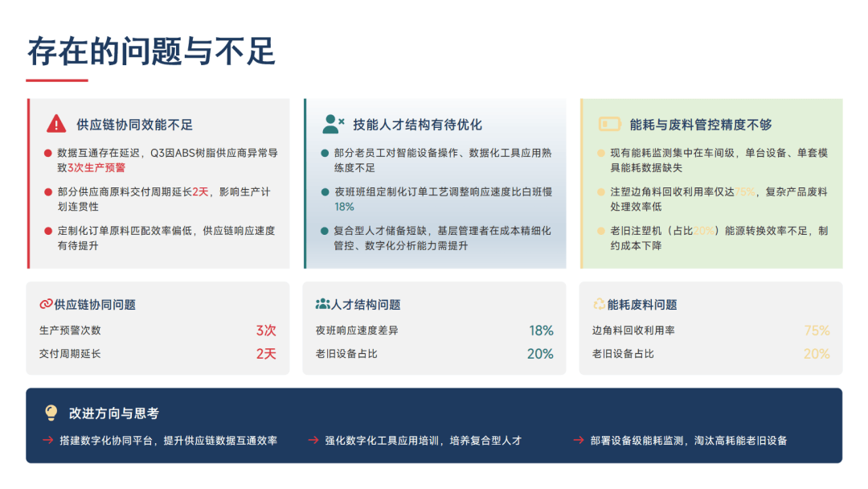Select the 供应链协同效能不足 card heading
This screenshot has width=868, height=489.
click(134, 125)
